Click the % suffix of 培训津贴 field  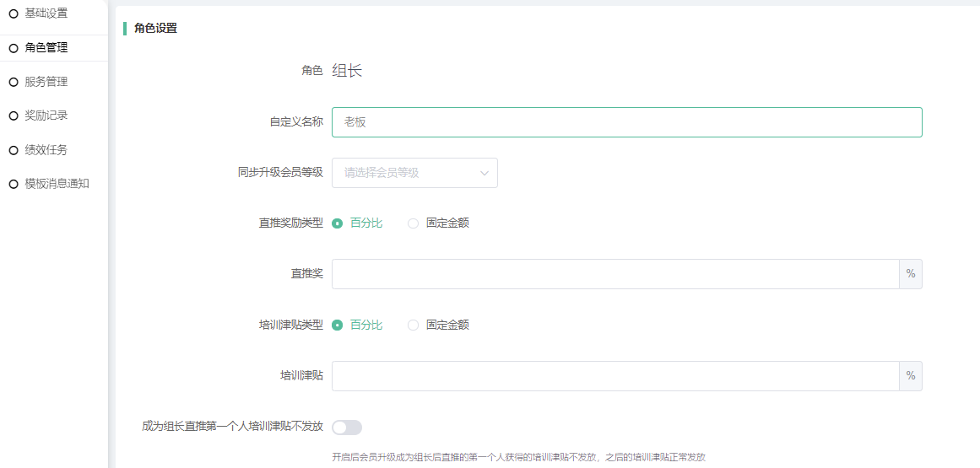tap(910, 376)
